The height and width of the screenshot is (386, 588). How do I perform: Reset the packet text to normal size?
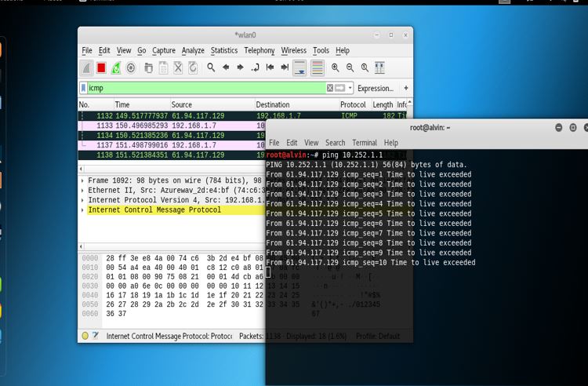(365, 67)
